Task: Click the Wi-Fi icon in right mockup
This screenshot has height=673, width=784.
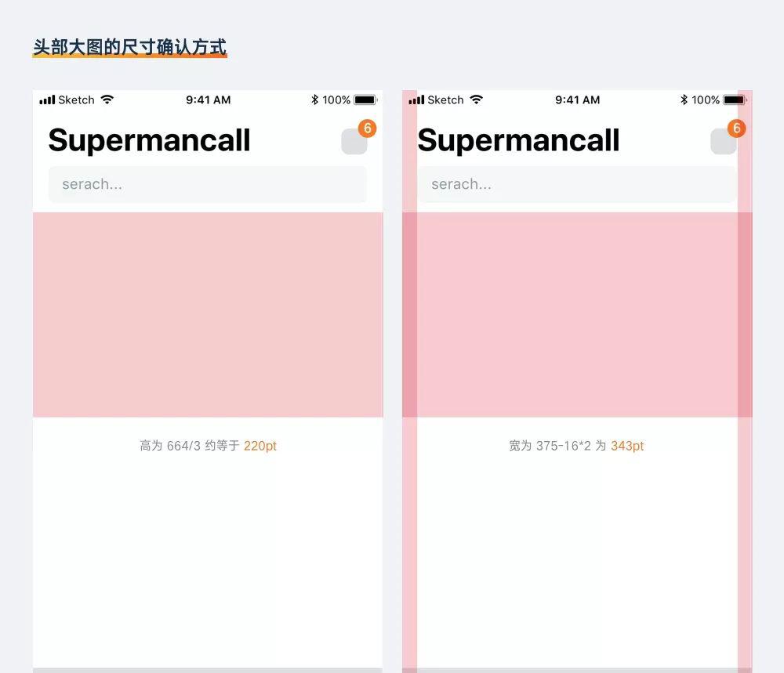Action: (477, 100)
